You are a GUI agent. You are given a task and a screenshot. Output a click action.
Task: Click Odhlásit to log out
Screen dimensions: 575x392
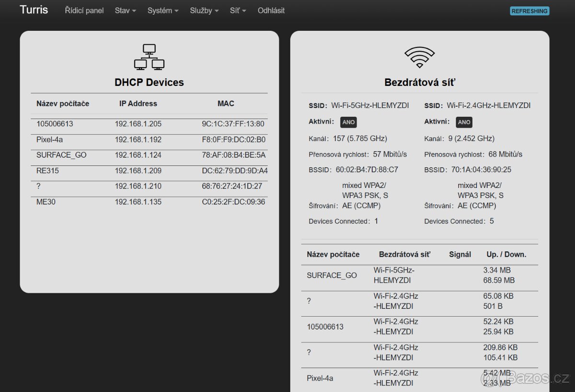pyautogui.click(x=271, y=11)
